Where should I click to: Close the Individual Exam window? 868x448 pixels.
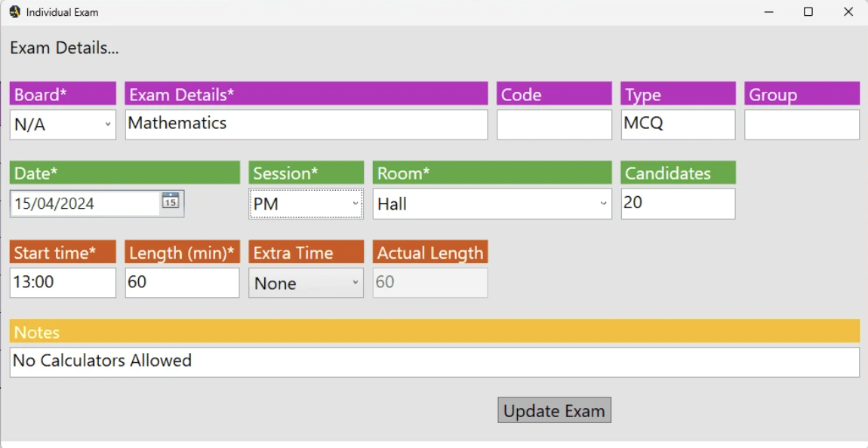[848, 12]
